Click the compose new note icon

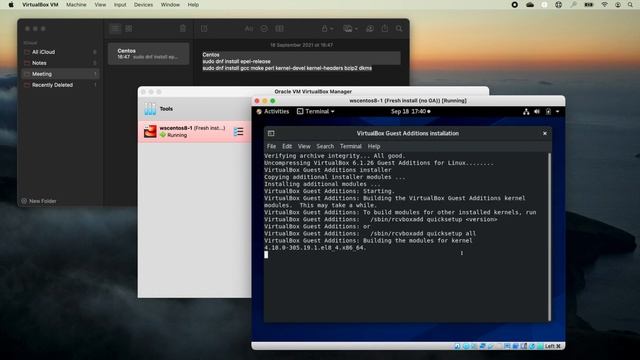204,29
